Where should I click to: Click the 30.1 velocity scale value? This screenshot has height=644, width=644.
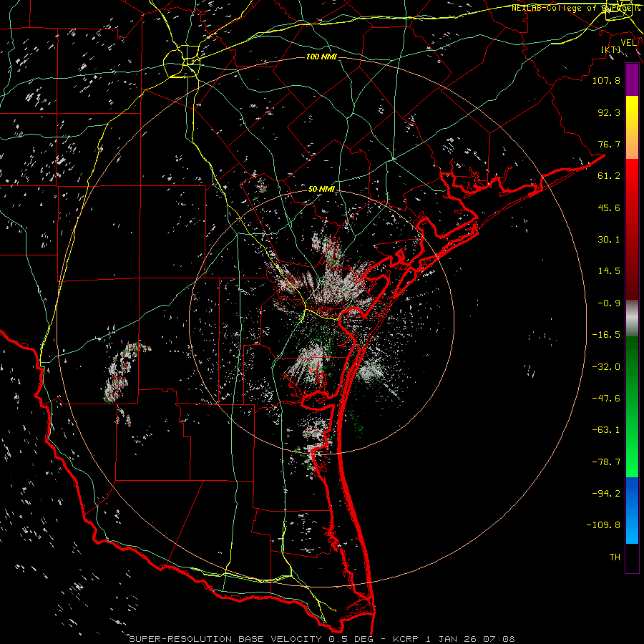[x=609, y=240]
